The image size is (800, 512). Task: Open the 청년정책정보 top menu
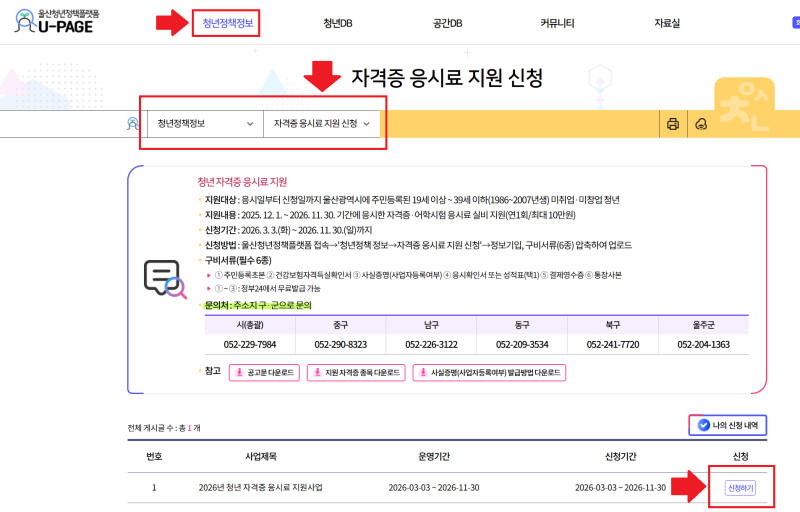click(228, 23)
